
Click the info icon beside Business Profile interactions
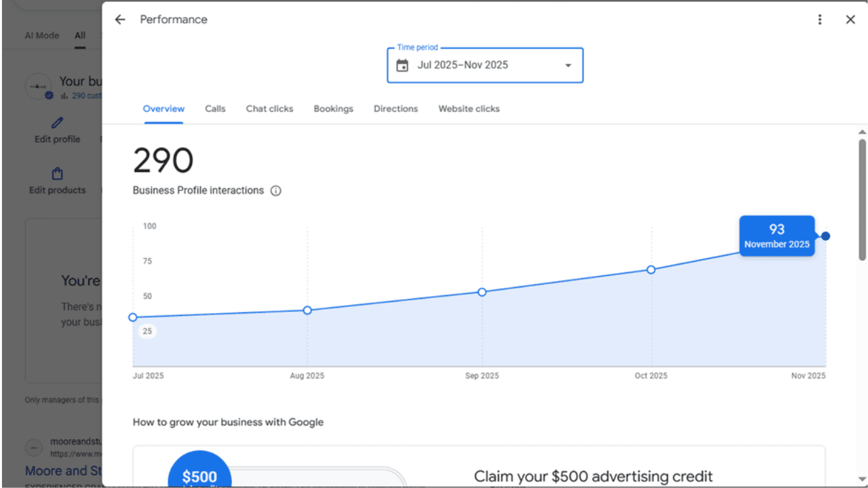tap(276, 191)
